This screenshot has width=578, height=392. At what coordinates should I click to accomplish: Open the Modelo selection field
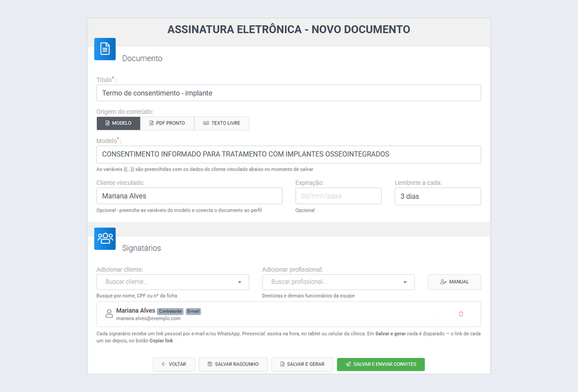click(288, 154)
